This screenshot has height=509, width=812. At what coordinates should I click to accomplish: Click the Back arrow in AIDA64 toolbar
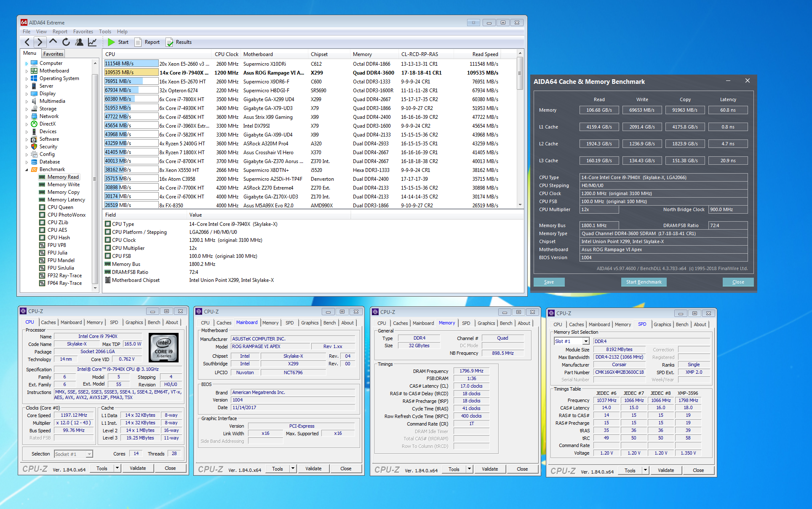click(x=27, y=42)
